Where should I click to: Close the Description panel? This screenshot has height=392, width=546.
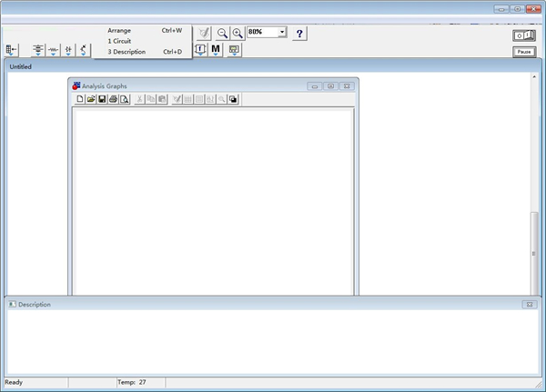(x=530, y=305)
